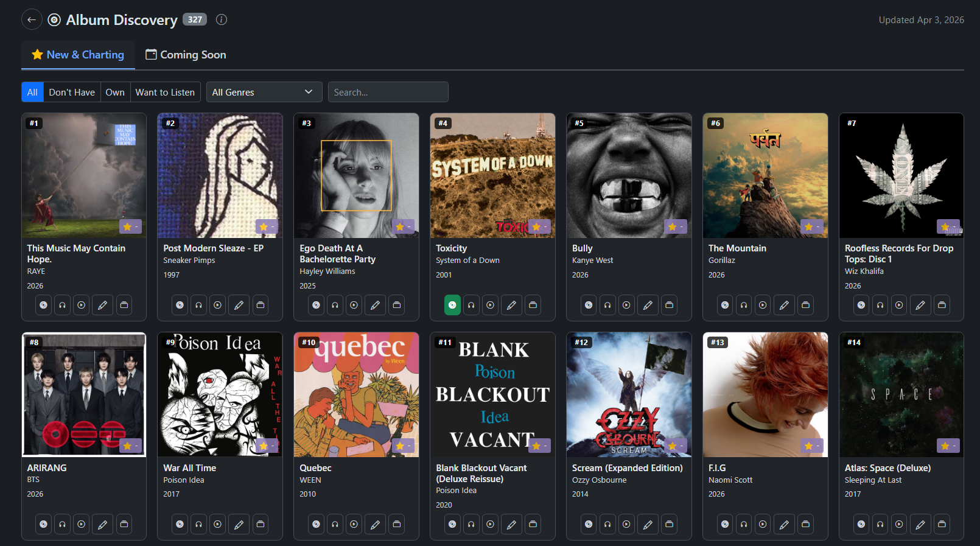Play This Music May Contain Hope
Image resolution: width=980 pixels, height=546 pixels.
pos(81,305)
